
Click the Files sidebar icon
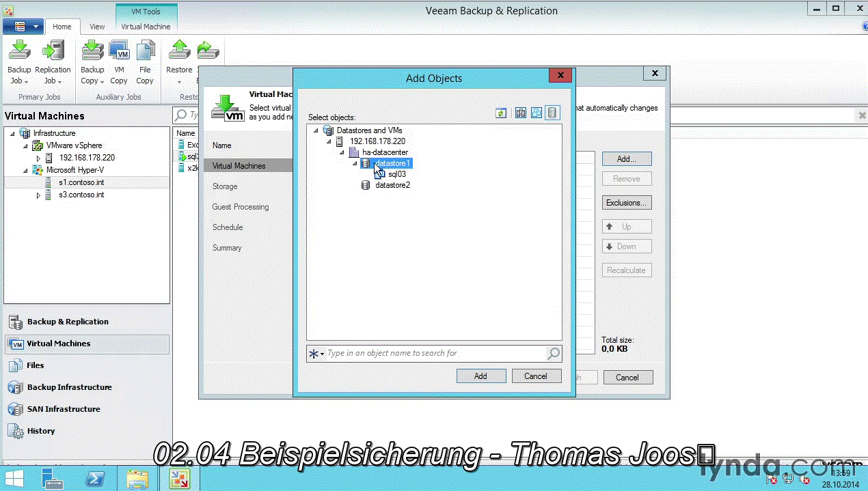[x=15, y=365]
